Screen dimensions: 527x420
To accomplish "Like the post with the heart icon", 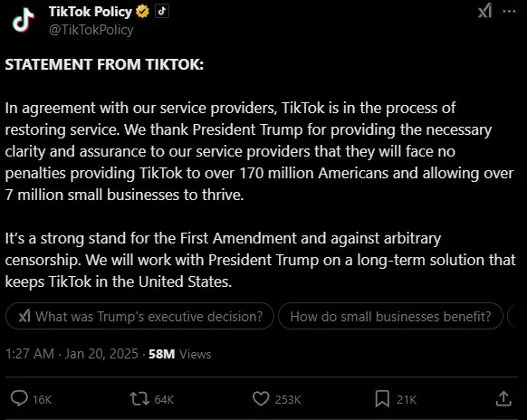I will click(261, 399).
